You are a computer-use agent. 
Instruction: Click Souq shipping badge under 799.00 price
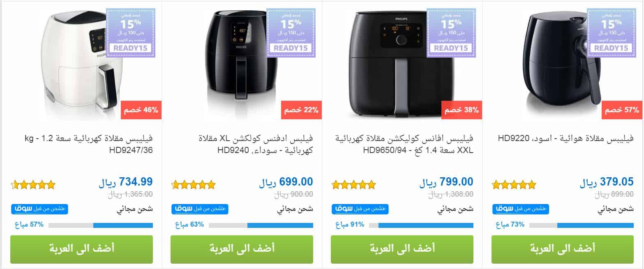(x=360, y=209)
